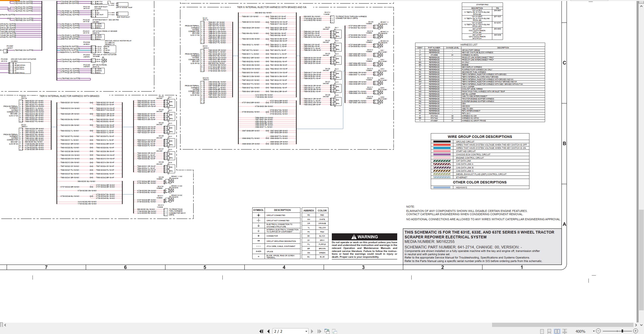
Task: Click TIER IV INTERNAL INJECTOR HARNESS WITH BRAKES title
Action: click(69, 96)
